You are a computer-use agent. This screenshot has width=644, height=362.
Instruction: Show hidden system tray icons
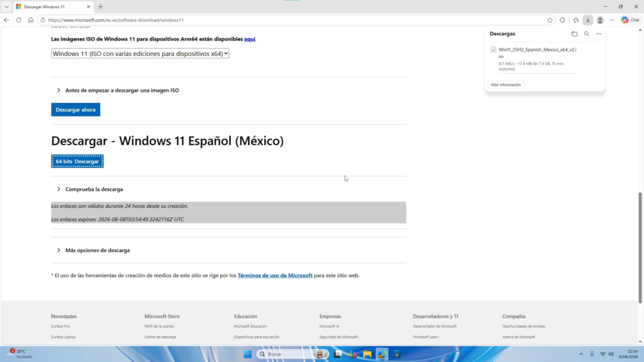(580, 354)
